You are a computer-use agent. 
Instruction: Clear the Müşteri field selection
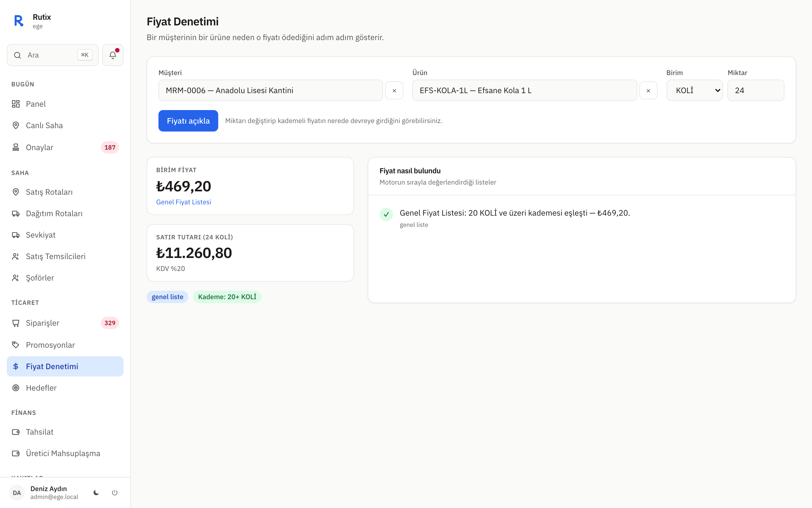tap(394, 90)
